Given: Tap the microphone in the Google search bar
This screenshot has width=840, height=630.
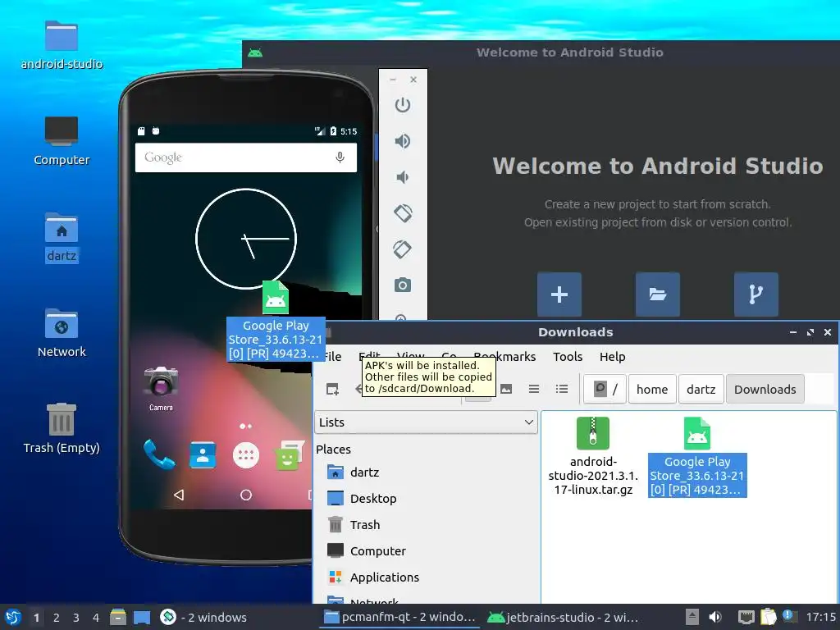Looking at the screenshot, I should (340, 157).
